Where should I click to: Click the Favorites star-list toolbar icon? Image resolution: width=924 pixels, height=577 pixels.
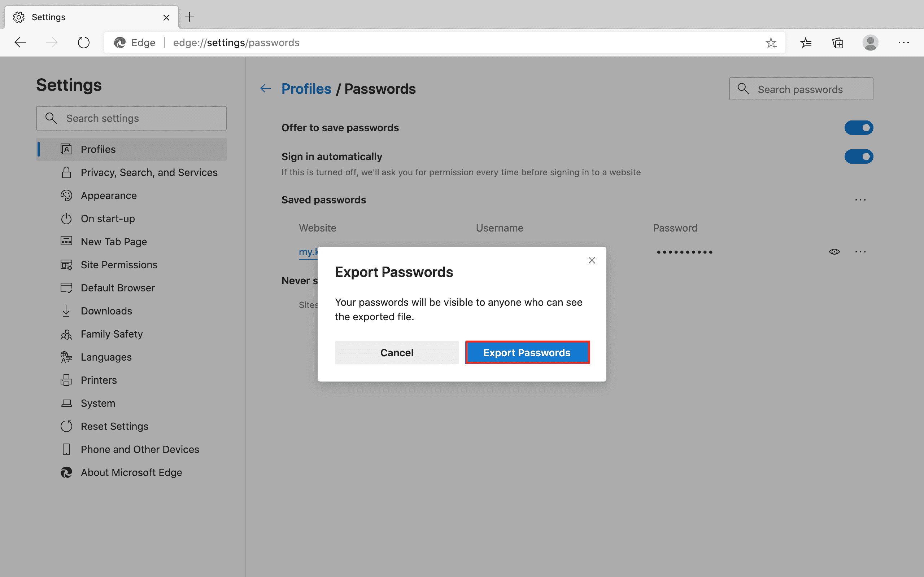[x=806, y=43]
